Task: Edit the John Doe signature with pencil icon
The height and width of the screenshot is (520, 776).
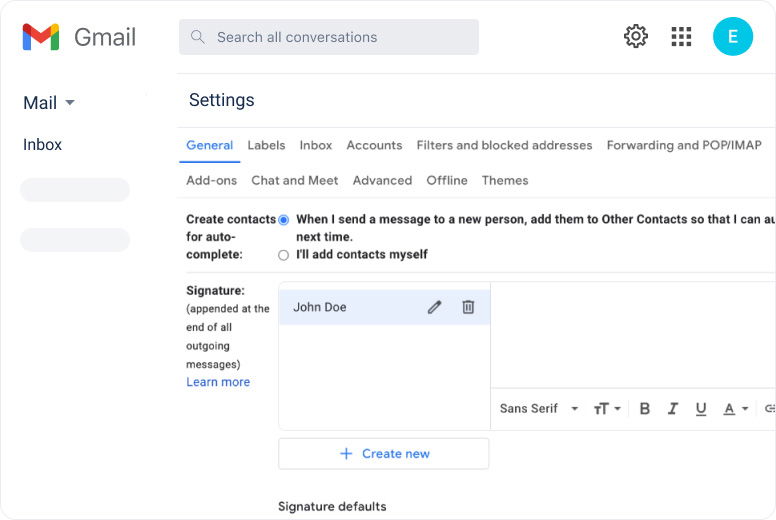Action: tap(434, 307)
